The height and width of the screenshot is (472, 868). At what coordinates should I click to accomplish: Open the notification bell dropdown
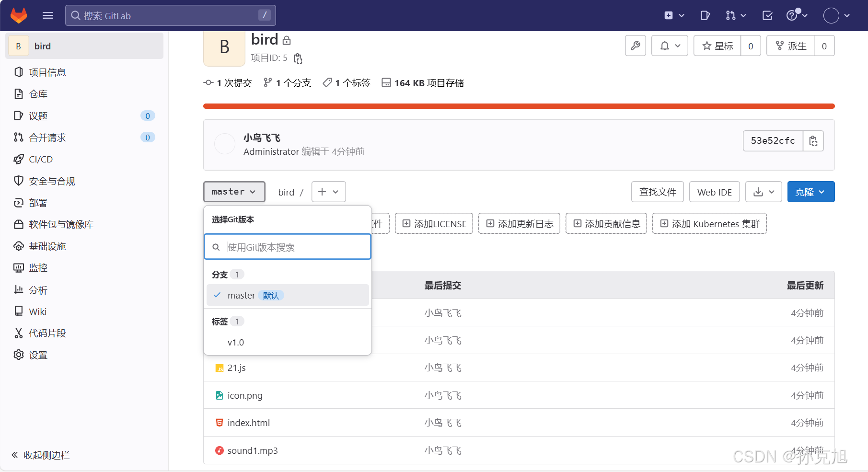pos(670,46)
